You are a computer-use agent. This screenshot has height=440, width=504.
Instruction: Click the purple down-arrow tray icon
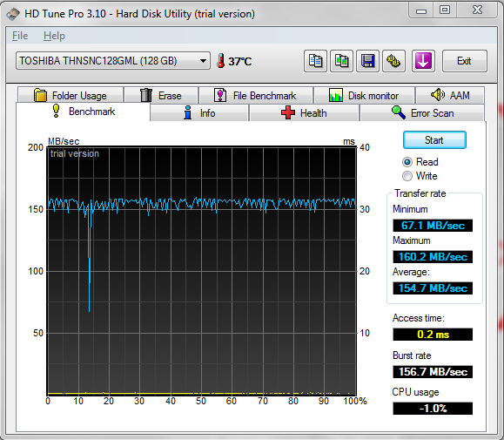click(x=423, y=61)
